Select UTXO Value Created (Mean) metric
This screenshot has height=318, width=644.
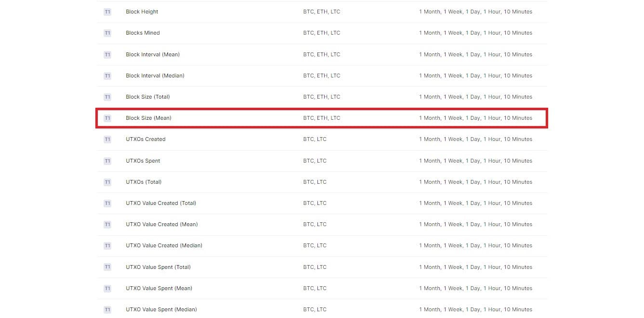(x=162, y=225)
